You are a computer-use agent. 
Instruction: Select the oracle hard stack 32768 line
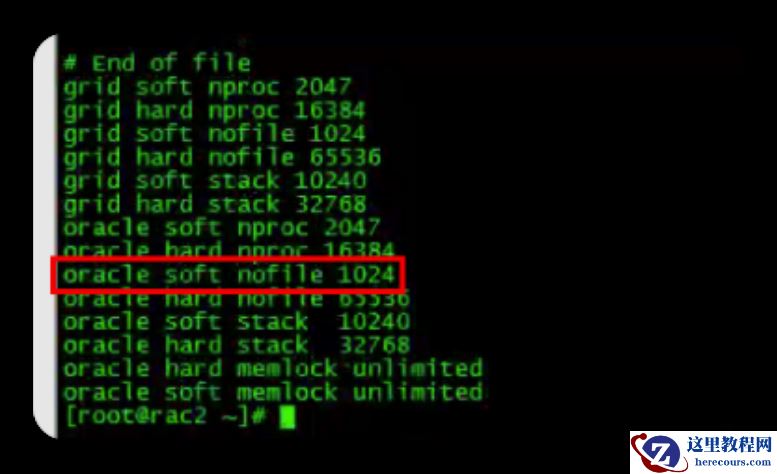tap(236, 345)
